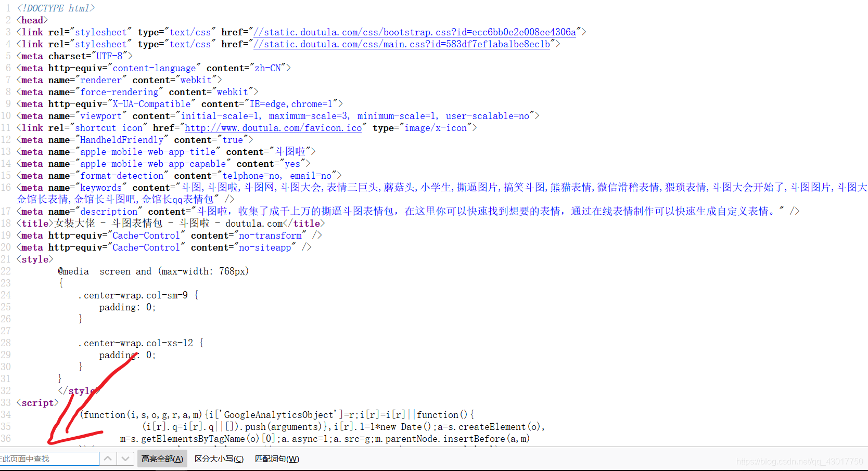
Task: Go to next find match arrow
Action: click(125, 459)
